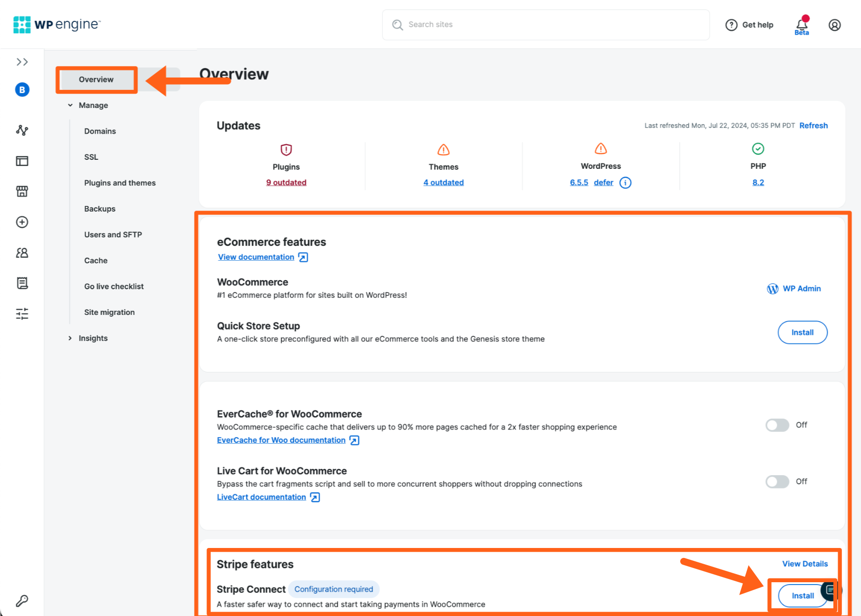861x616 pixels.
Task: Enable EverCache for WooCommerce toggle
Action: tap(777, 425)
